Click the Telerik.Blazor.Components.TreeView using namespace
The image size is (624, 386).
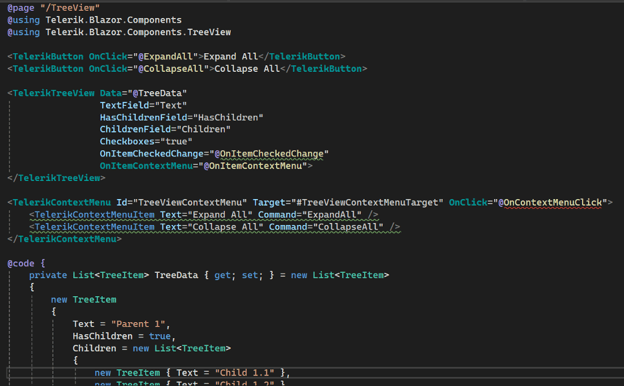138,32
